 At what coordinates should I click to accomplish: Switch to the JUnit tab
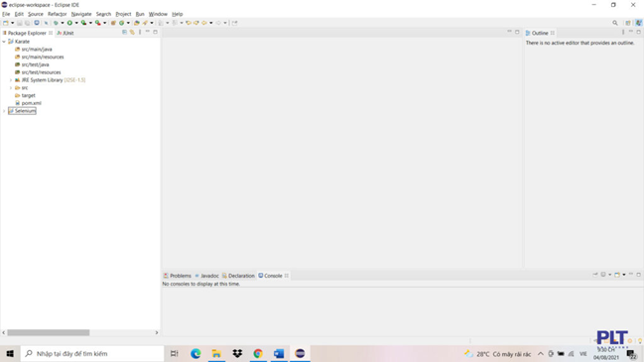click(65, 33)
